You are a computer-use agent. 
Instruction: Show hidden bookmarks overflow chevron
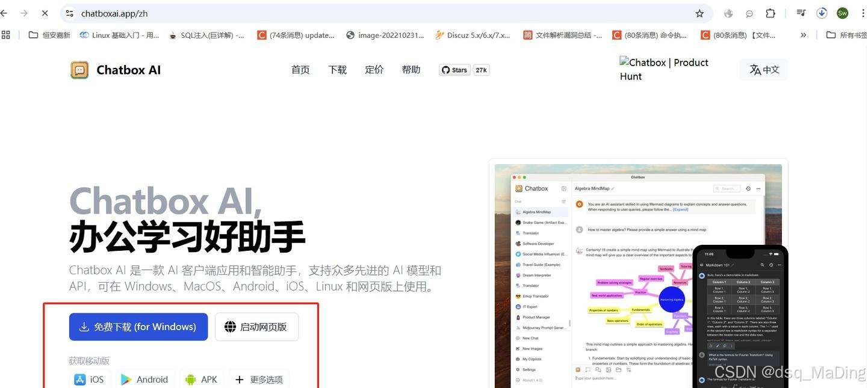[x=803, y=35]
